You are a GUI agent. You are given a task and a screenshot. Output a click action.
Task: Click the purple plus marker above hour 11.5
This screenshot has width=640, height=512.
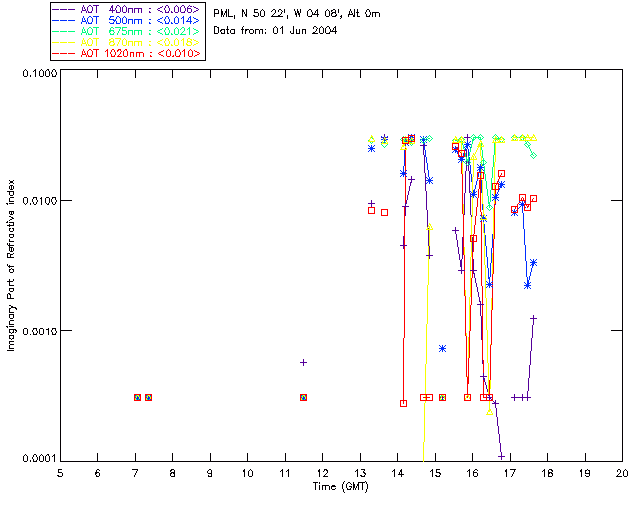(303, 362)
